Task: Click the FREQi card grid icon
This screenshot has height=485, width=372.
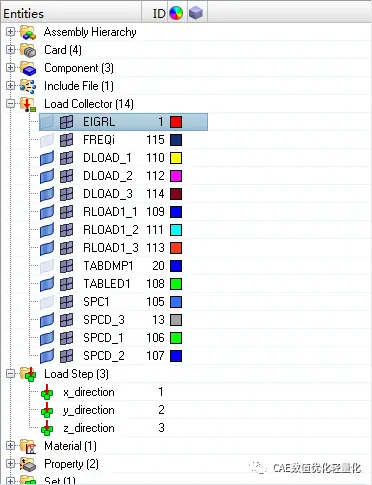Action: click(66, 140)
